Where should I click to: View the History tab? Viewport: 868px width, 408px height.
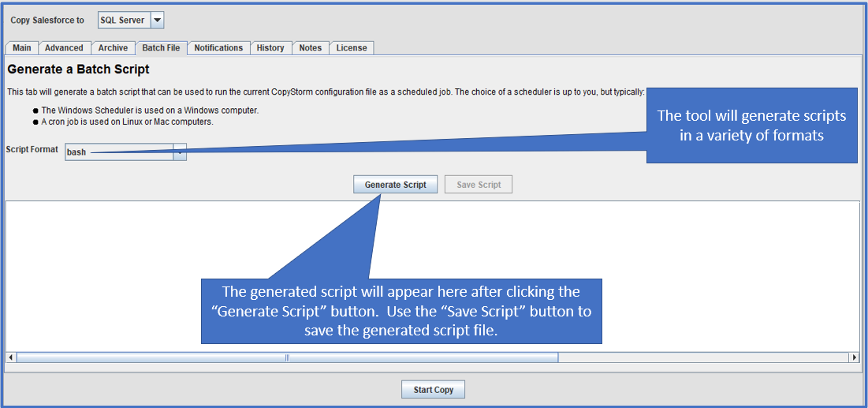click(x=270, y=48)
